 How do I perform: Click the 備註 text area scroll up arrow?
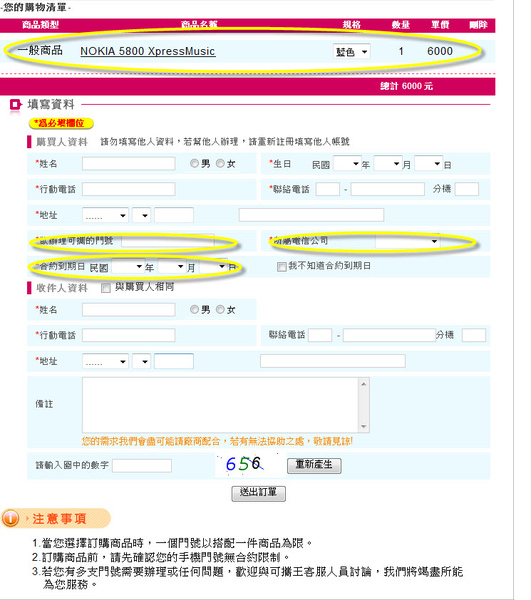[x=363, y=383]
